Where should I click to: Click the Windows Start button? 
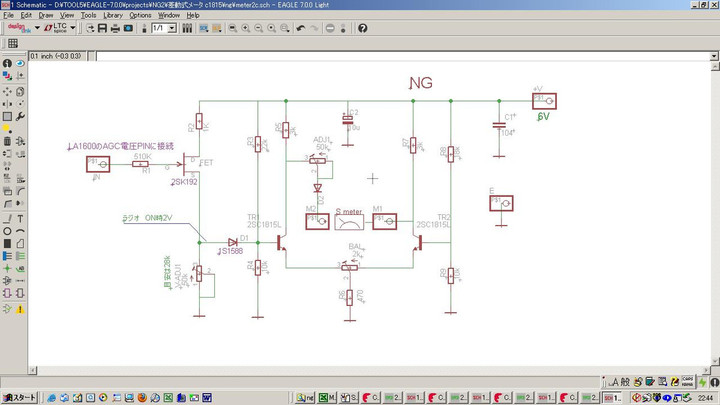pyautogui.click(x=20, y=397)
